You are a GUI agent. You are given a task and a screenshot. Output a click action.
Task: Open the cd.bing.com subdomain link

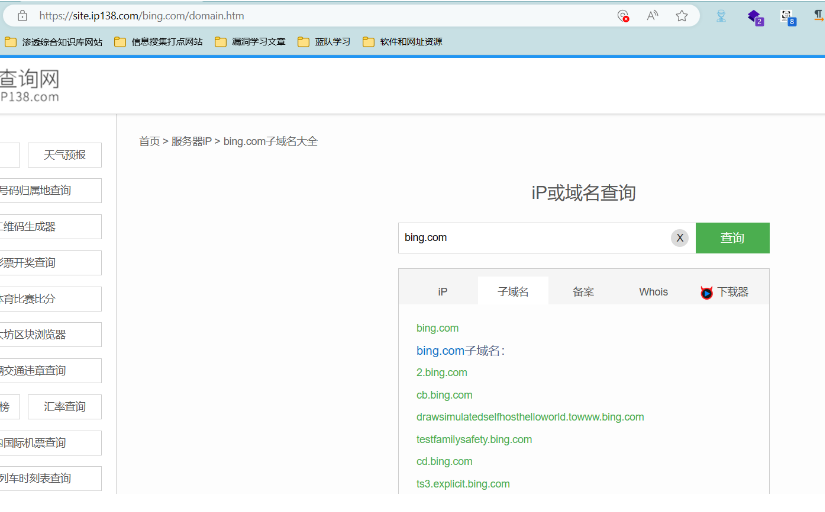click(x=444, y=461)
